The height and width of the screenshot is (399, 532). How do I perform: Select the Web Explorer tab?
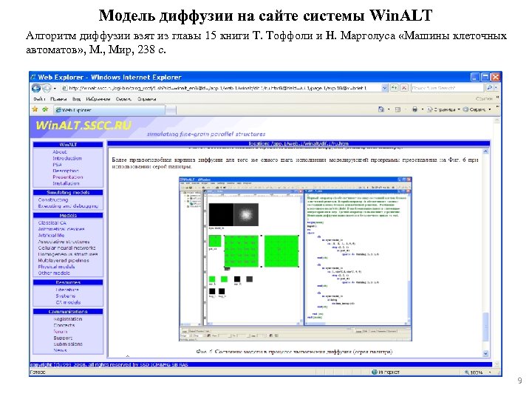[109, 110]
